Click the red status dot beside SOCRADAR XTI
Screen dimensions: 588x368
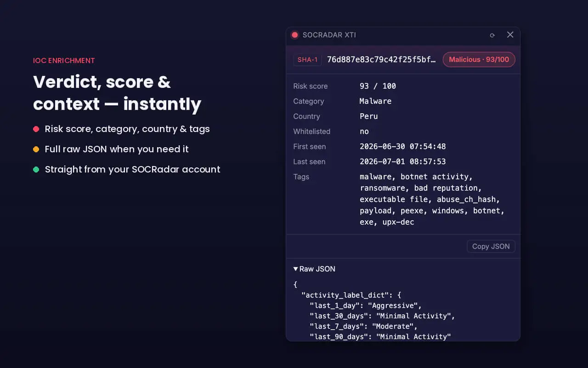pos(295,35)
